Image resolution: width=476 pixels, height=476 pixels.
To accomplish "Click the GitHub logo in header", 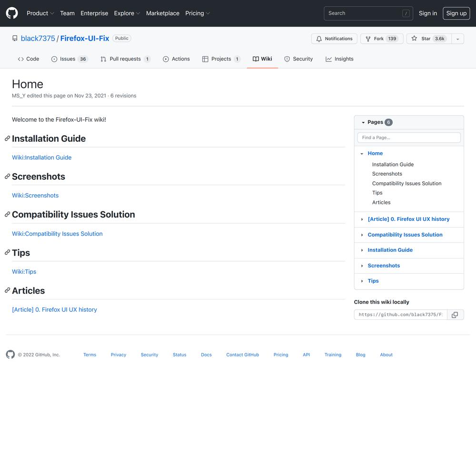I will (x=12, y=13).
